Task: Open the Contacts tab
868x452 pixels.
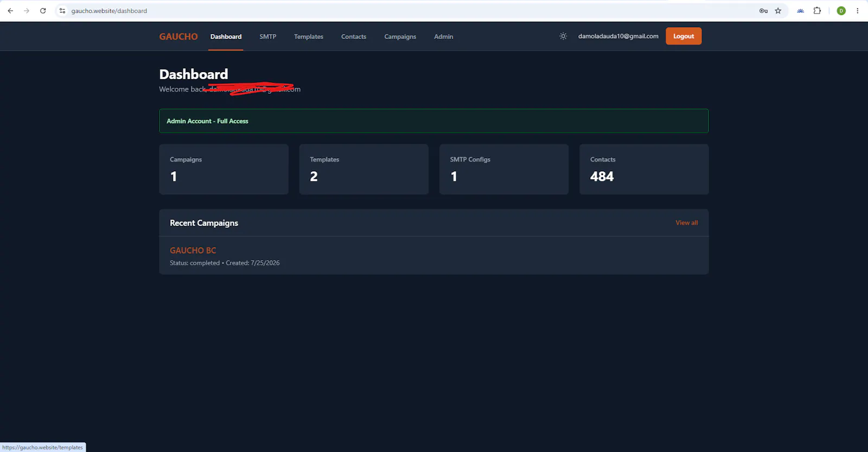Action: pos(354,36)
